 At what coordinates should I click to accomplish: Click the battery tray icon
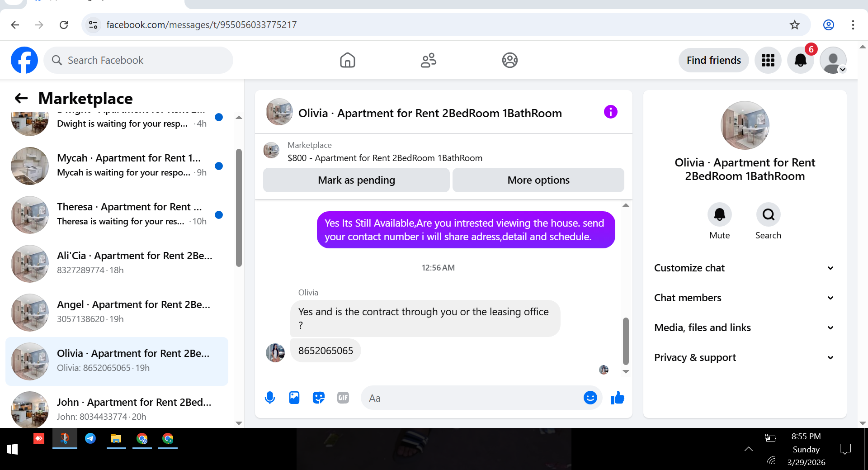click(770, 437)
